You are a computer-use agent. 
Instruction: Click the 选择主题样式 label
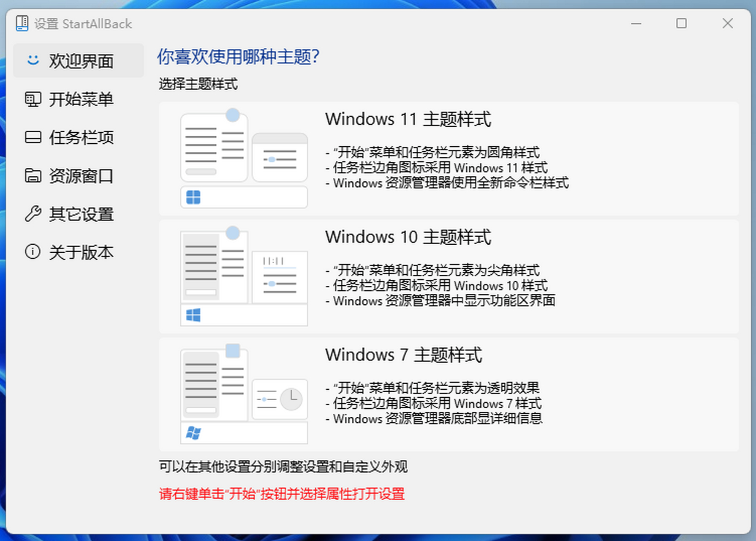point(198,84)
